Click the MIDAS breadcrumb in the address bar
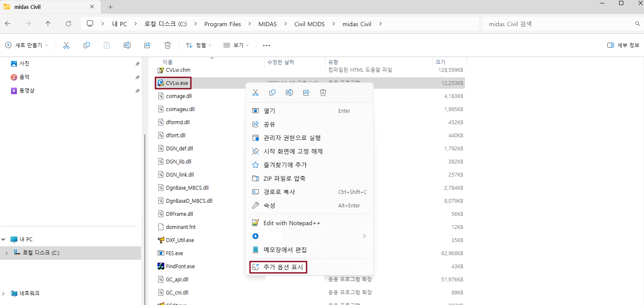 coord(267,24)
